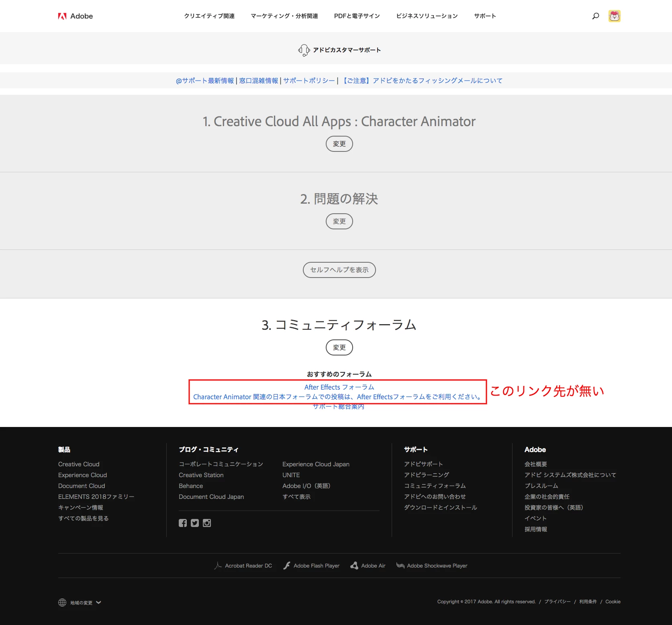672x625 pixels.
Task: Open Adobe's Facebook page icon
Action: tap(183, 523)
